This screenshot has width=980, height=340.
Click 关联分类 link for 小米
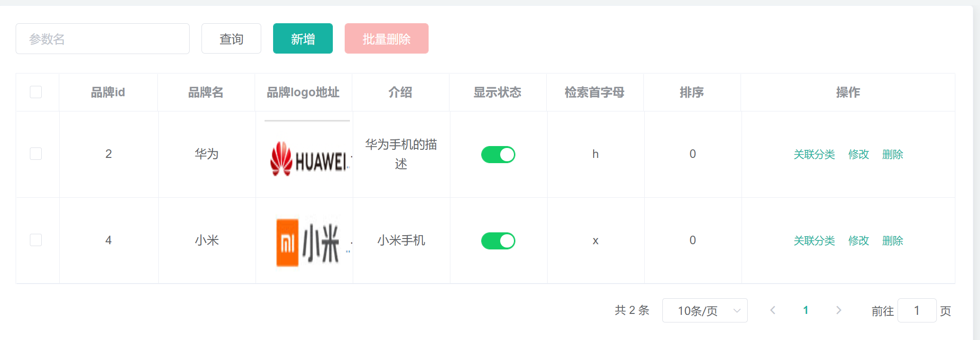814,241
